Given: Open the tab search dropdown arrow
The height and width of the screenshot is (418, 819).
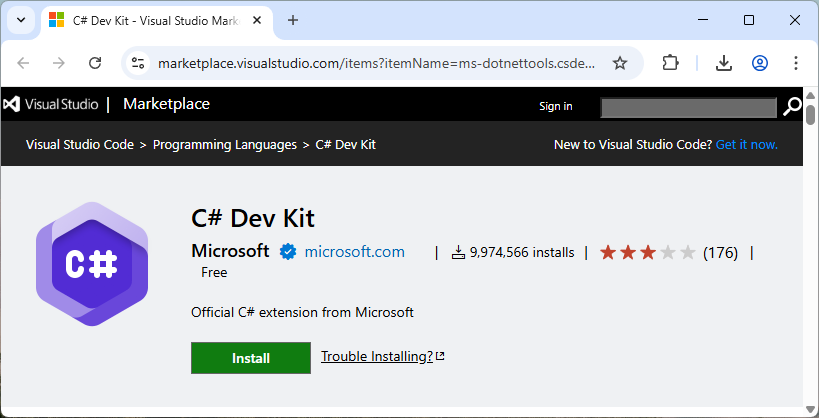Looking at the screenshot, I should tap(21, 20).
